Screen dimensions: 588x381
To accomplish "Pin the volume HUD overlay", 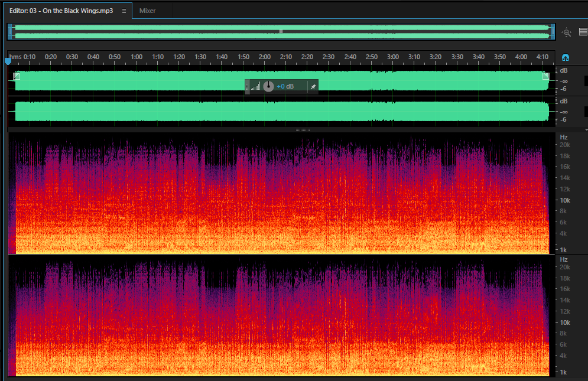I will click(313, 87).
